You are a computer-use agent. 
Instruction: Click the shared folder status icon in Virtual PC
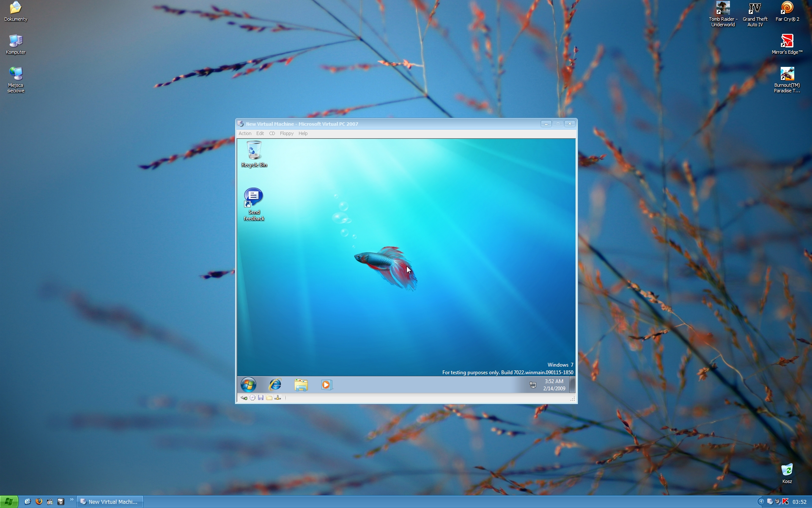pos(269,398)
